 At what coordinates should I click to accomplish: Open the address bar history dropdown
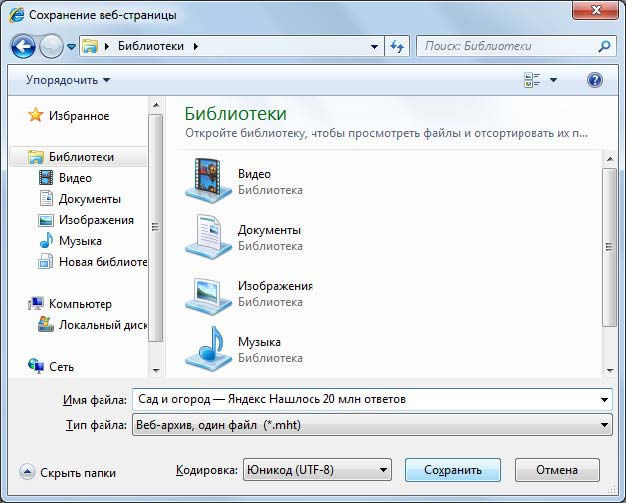pos(374,47)
